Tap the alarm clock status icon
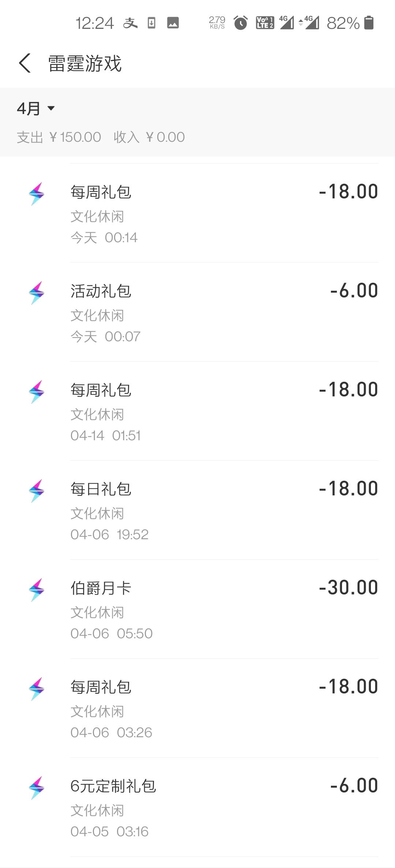 pyautogui.click(x=240, y=23)
